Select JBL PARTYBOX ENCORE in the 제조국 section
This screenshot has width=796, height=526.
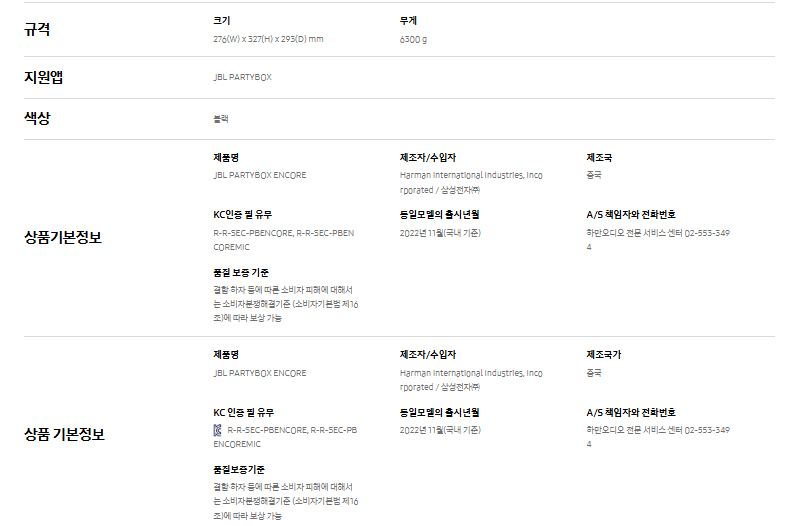260,175
